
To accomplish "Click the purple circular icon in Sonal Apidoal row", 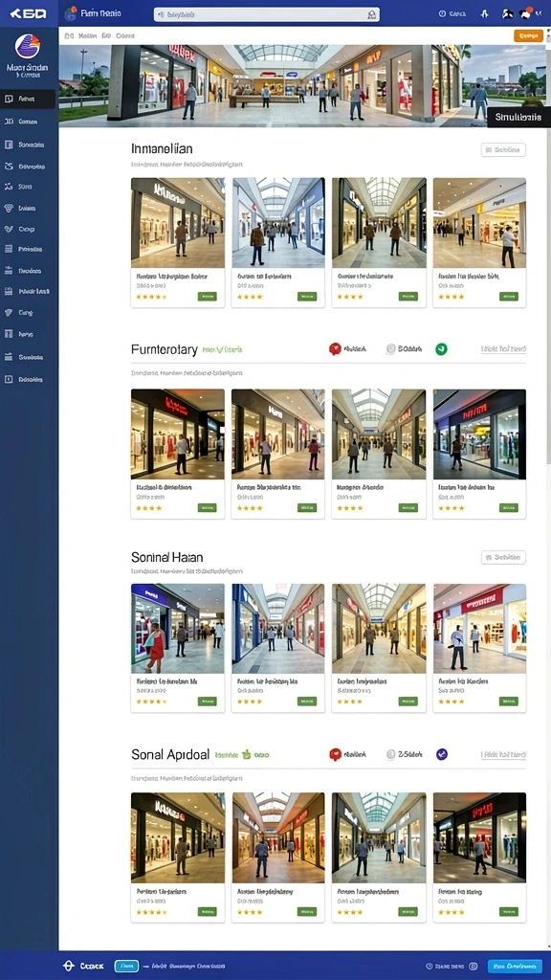I will tap(442, 754).
